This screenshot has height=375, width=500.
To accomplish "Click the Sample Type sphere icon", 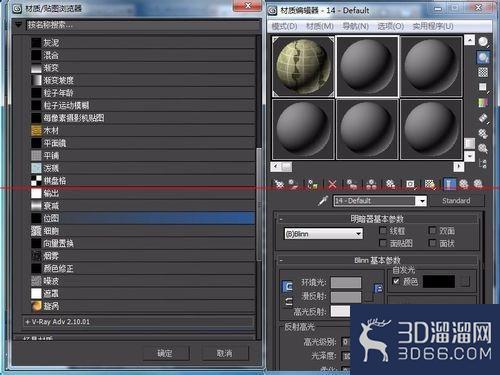I will coord(483,42).
